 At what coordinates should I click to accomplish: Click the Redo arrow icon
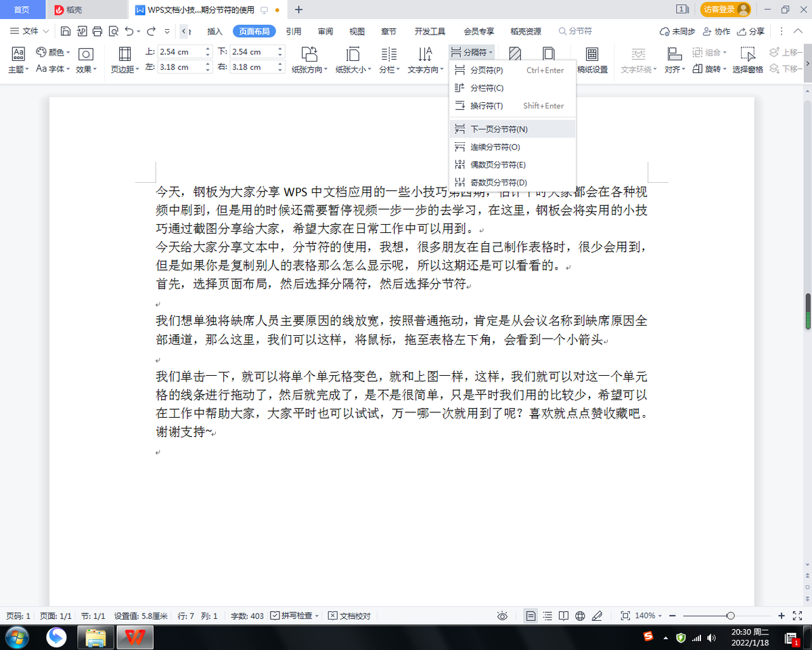pos(151,31)
